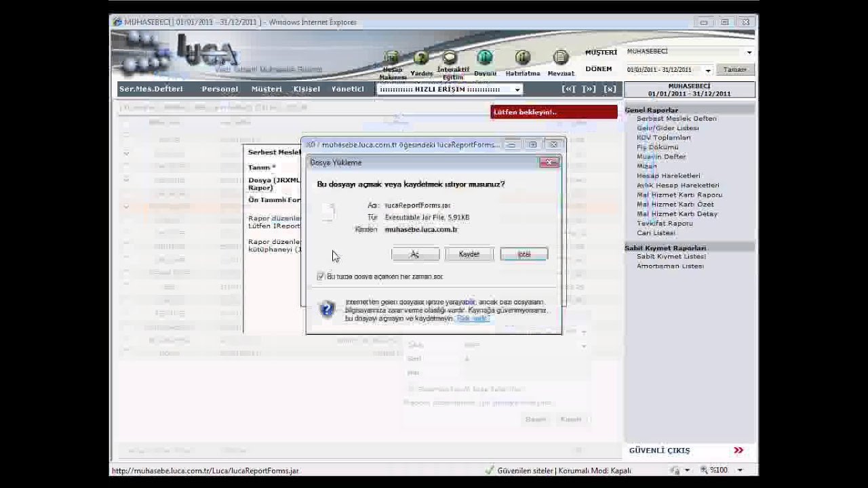Image resolution: width=868 pixels, height=488 pixels.
Task: Open Muavin Defter report
Action: click(x=661, y=157)
